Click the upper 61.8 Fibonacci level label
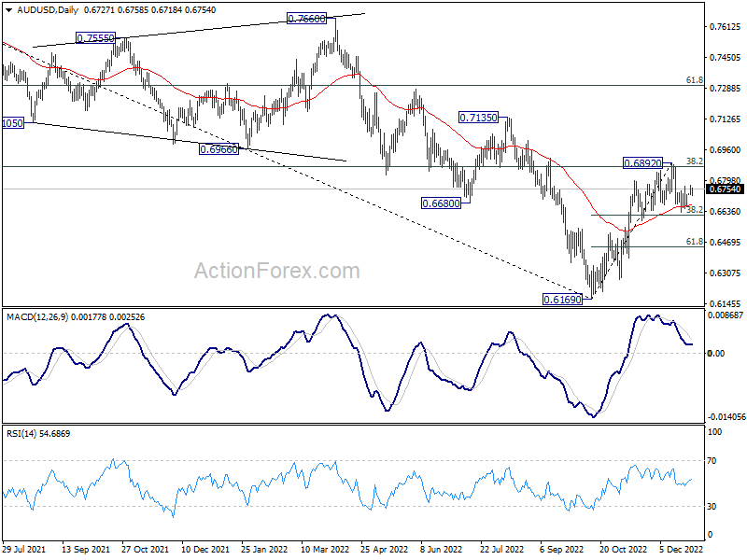 [694, 81]
